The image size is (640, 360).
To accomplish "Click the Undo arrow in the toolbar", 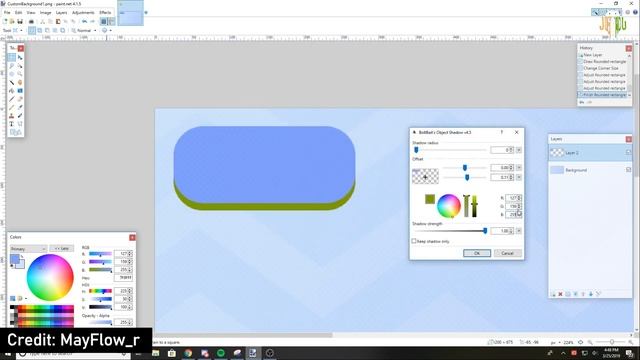I will 84,21.
